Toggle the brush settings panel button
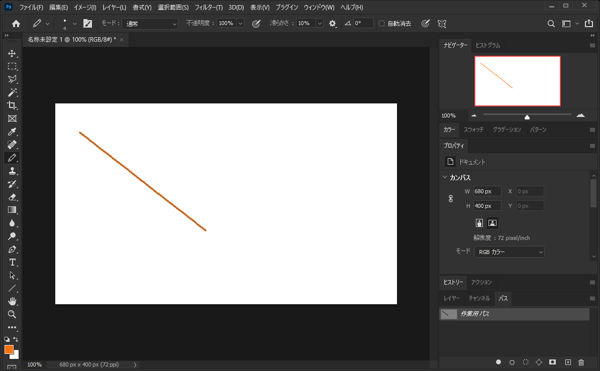This screenshot has height=371, width=600. [88, 24]
